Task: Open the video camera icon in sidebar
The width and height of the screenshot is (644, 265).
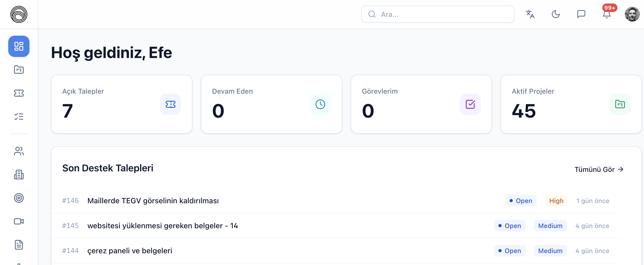Action: tap(19, 221)
